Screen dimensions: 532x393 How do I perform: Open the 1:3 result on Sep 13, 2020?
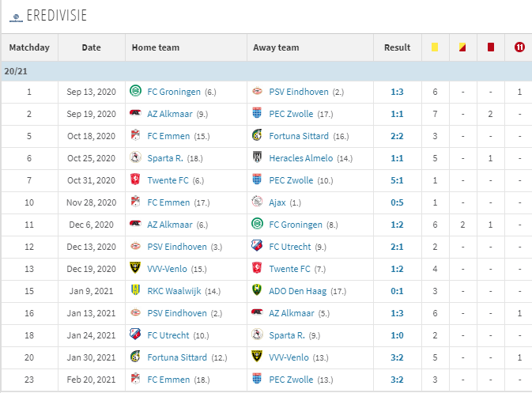(397, 92)
